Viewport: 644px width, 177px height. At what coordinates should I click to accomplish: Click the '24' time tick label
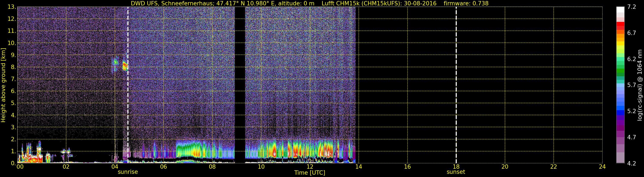pos(602,167)
